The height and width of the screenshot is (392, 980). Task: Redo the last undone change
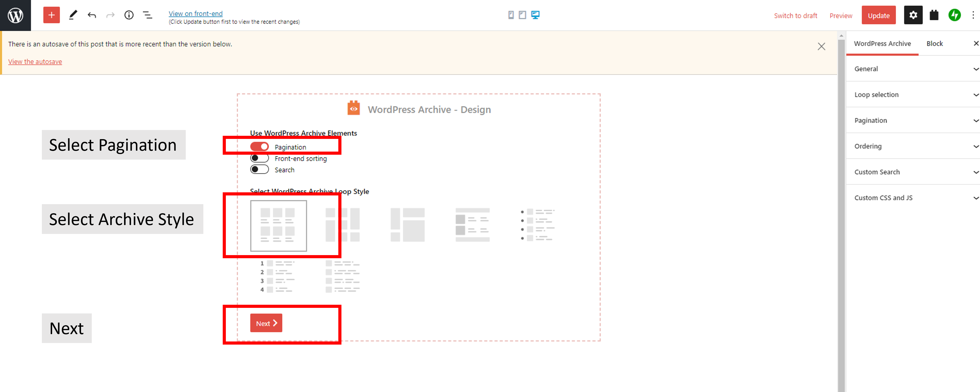pyautogui.click(x=110, y=15)
